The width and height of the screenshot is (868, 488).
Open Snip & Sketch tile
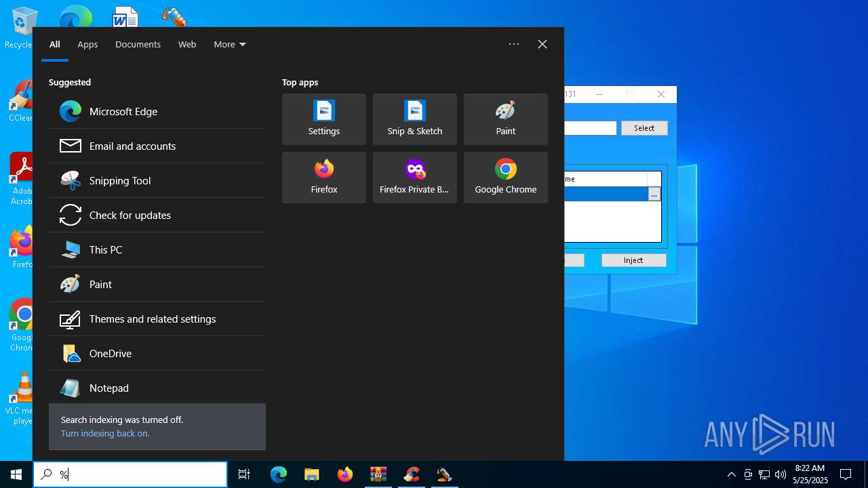tap(415, 119)
